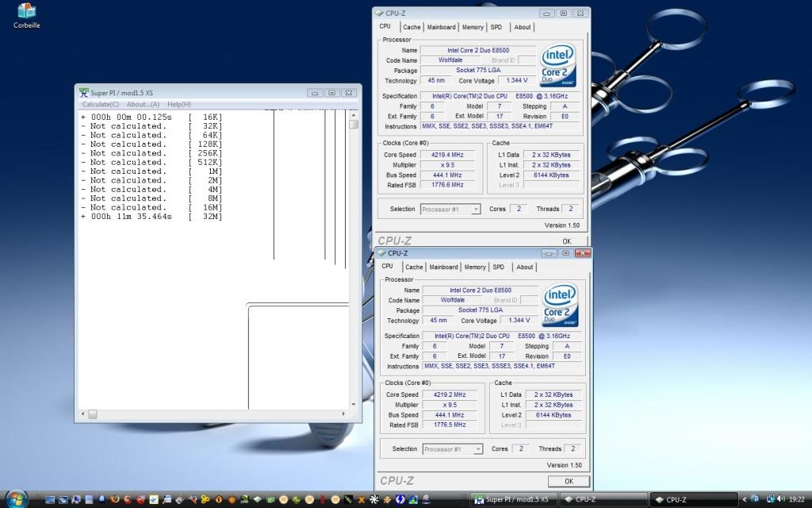812x508 pixels.
Task: Click the yellow pinwheel quick launch icon
Action: [205, 500]
